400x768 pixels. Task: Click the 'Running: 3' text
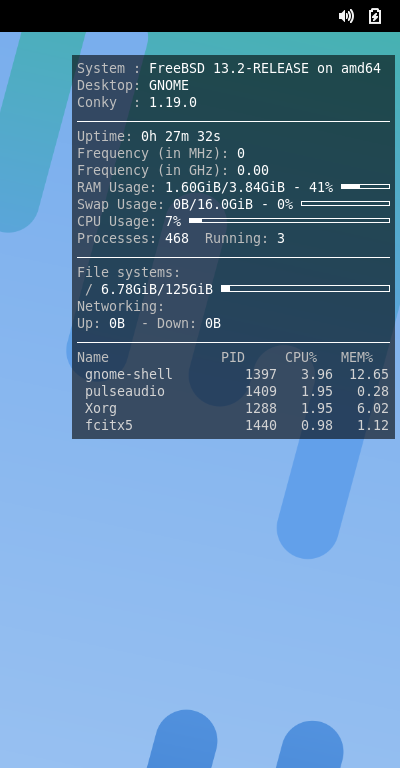245,239
